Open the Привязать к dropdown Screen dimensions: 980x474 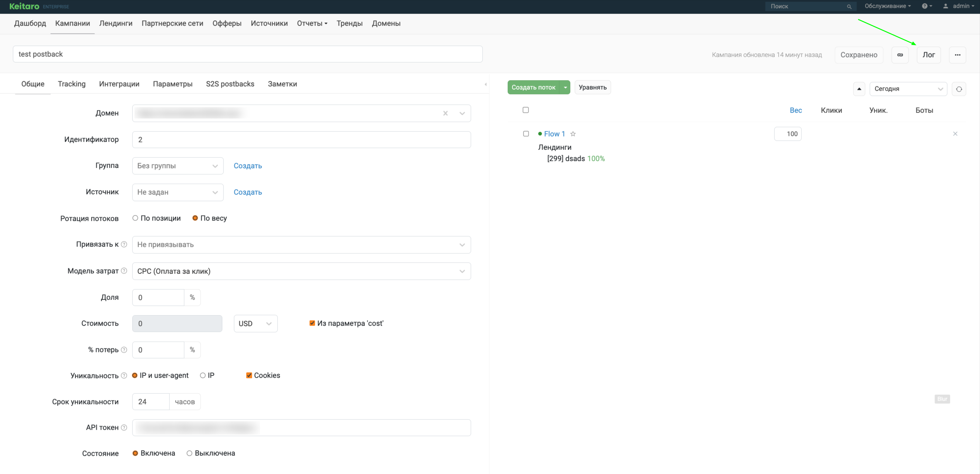[x=302, y=245]
